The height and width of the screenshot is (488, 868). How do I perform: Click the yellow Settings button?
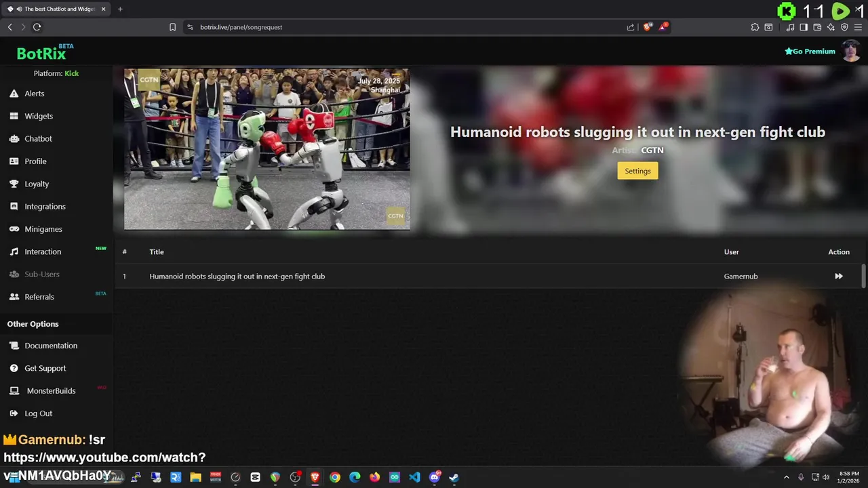click(637, 171)
